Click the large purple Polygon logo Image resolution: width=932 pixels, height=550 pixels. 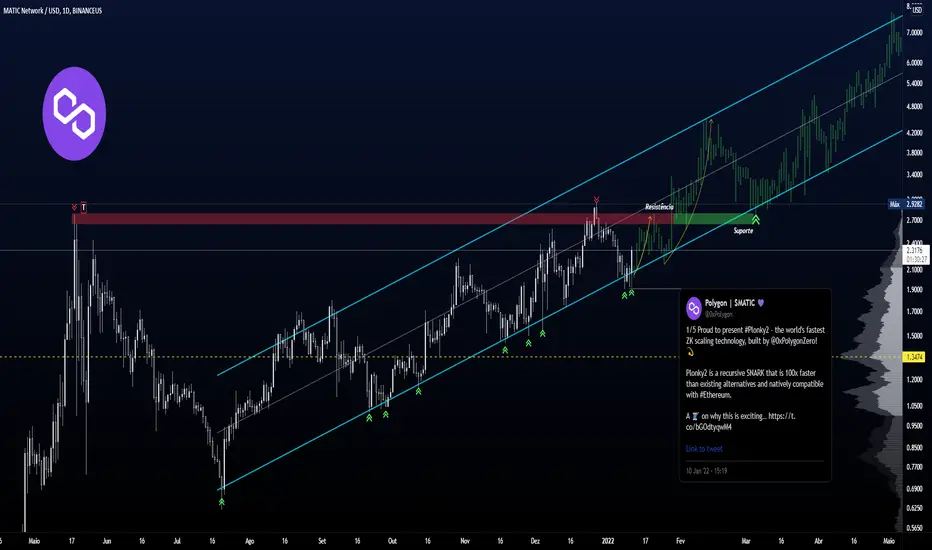[x=74, y=114]
